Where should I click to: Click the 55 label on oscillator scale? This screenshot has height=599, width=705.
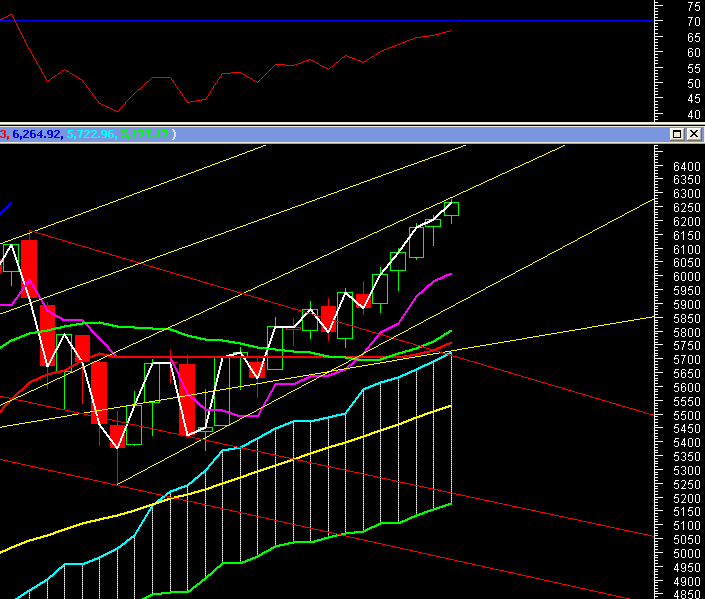point(694,69)
